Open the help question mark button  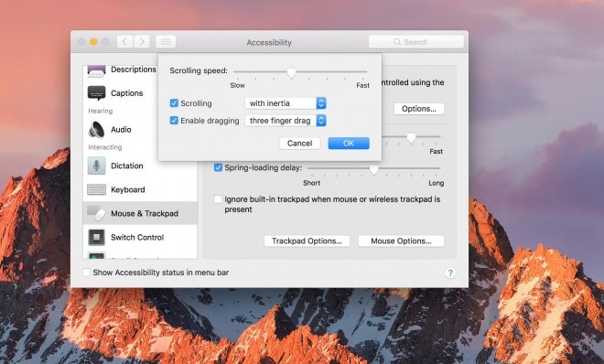coord(450,273)
